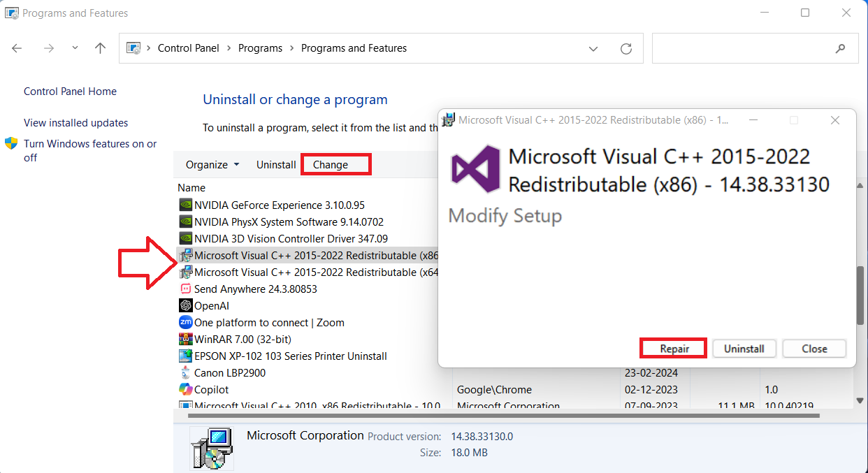Click the Canon LBP2900 icon
Screen dimensions: 868x473
185,372
